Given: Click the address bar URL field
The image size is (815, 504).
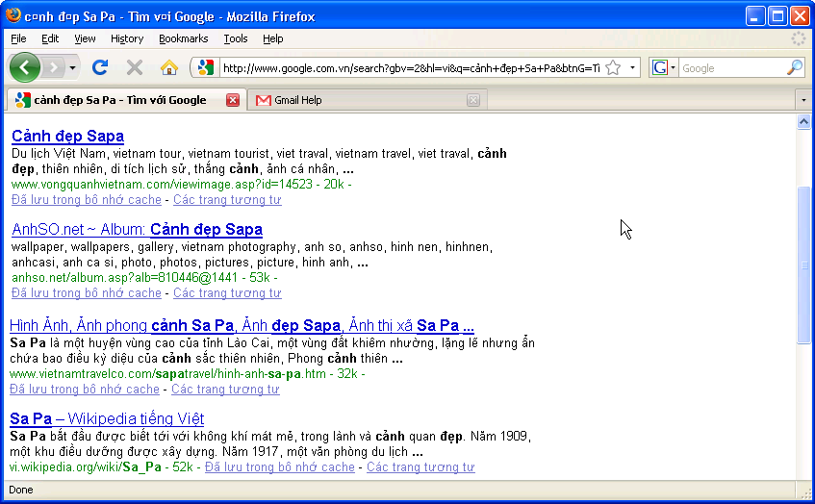Looking at the screenshot, I should point(411,68).
